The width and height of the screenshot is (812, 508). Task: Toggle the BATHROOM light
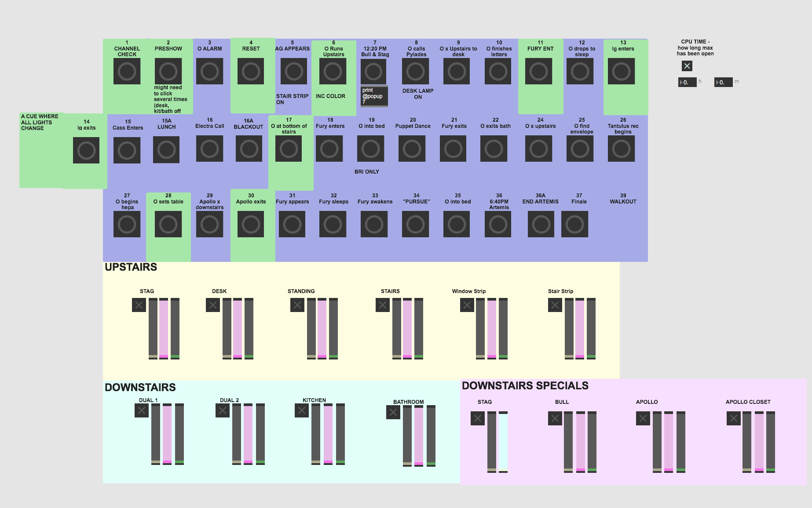(393, 412)
